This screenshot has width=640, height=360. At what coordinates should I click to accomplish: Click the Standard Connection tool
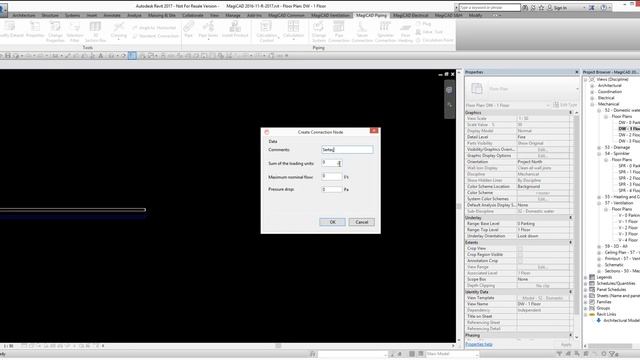pyautogui.click(x=156, y=36)
